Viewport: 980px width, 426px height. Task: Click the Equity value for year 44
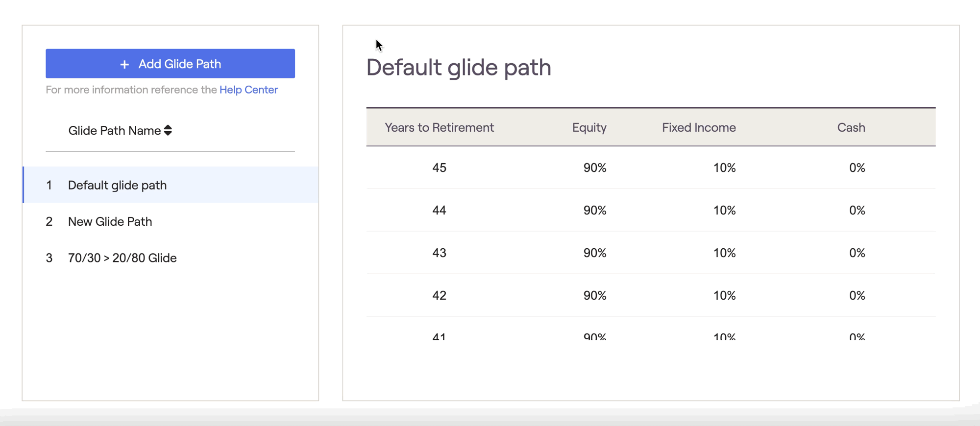[595, 211]
